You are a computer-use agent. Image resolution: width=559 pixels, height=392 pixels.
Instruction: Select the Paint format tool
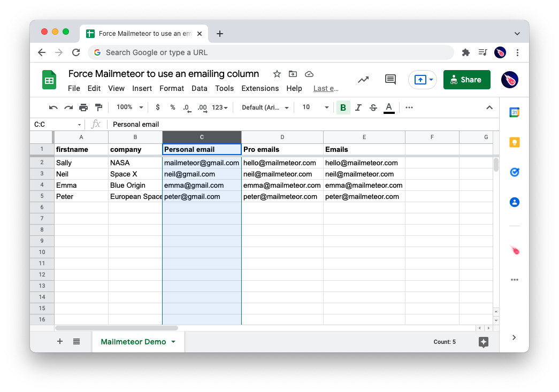pyautogui.click(x=99, y=107)
